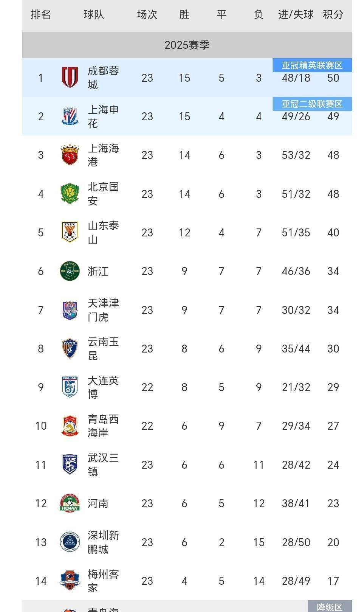Open the Henan team logo
The height and width of the screenshot is (612, 364).
(70, 503)
